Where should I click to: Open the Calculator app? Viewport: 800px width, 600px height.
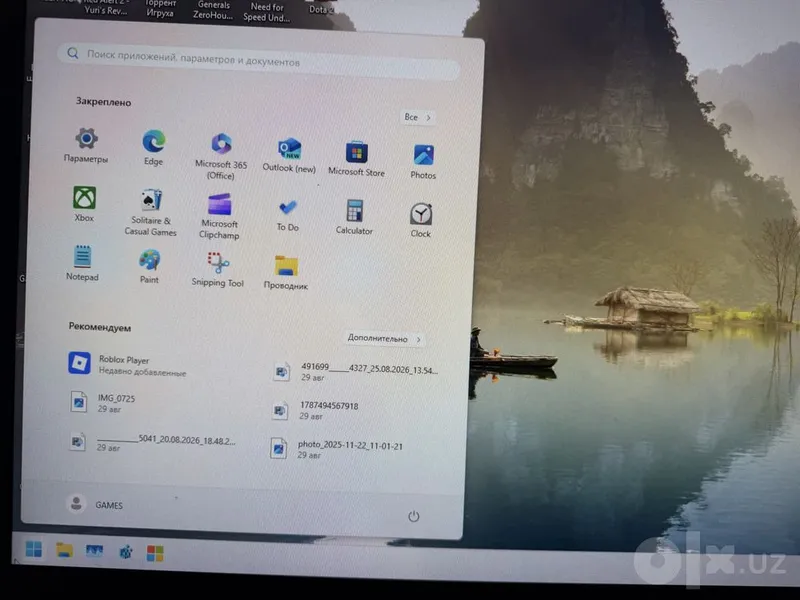[354, 217]
